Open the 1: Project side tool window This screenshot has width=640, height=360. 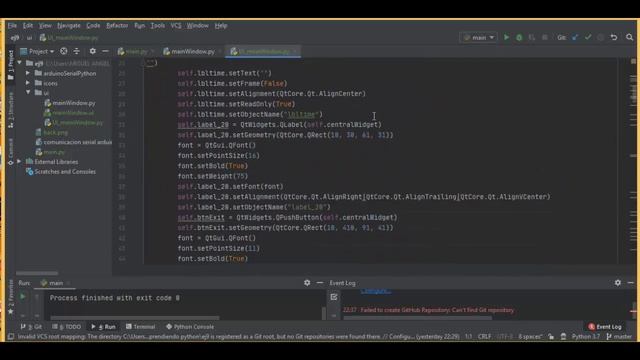[x=11, y=65]
